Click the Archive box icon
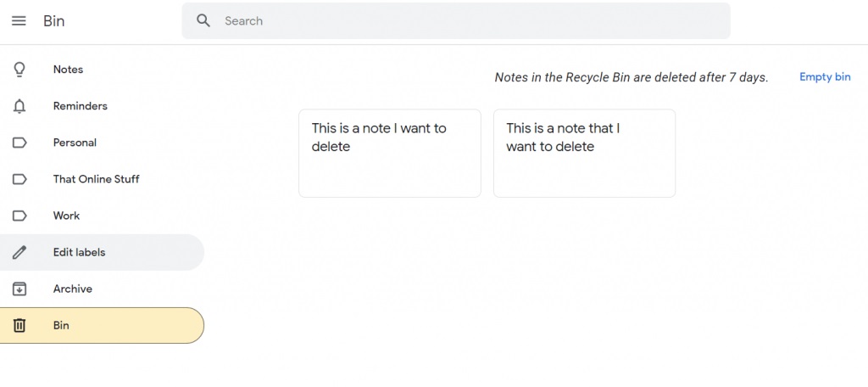Image resolution: width=868 pixels, height=387 pixels. [x=19, y=289]
